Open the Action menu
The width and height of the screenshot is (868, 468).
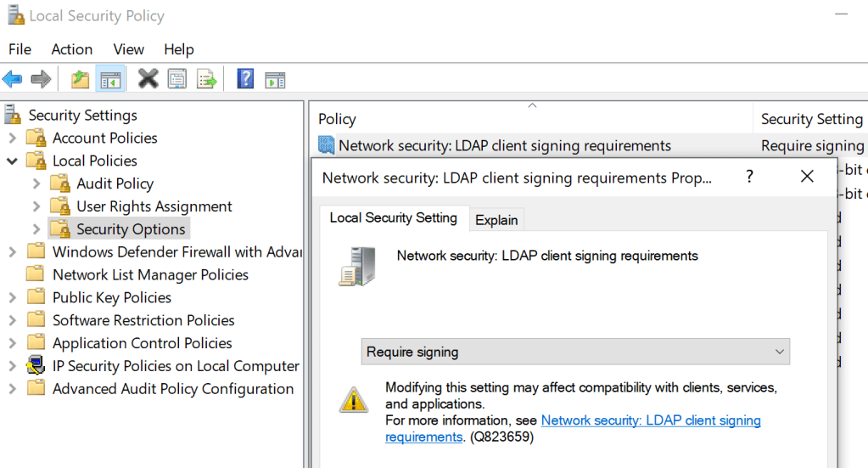click(71, 49)
